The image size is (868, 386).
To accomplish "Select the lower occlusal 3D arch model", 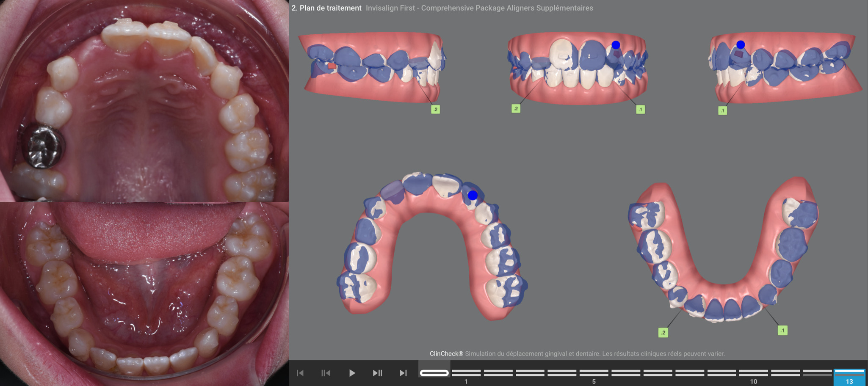I will click(x=723, y=250).
